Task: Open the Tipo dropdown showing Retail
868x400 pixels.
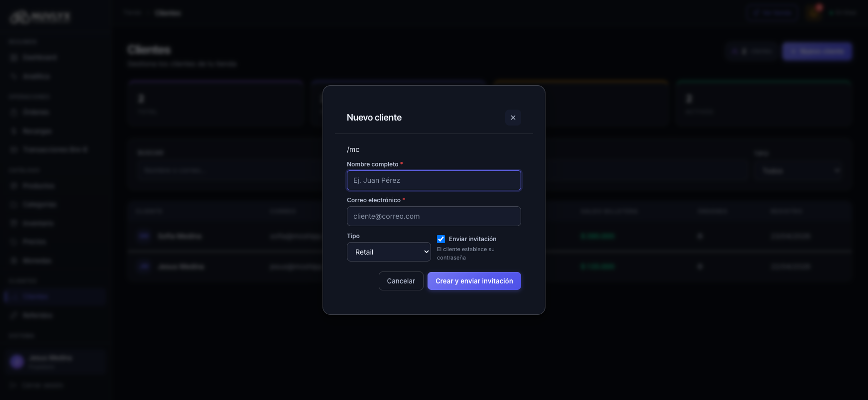Action: coord(389,252)
